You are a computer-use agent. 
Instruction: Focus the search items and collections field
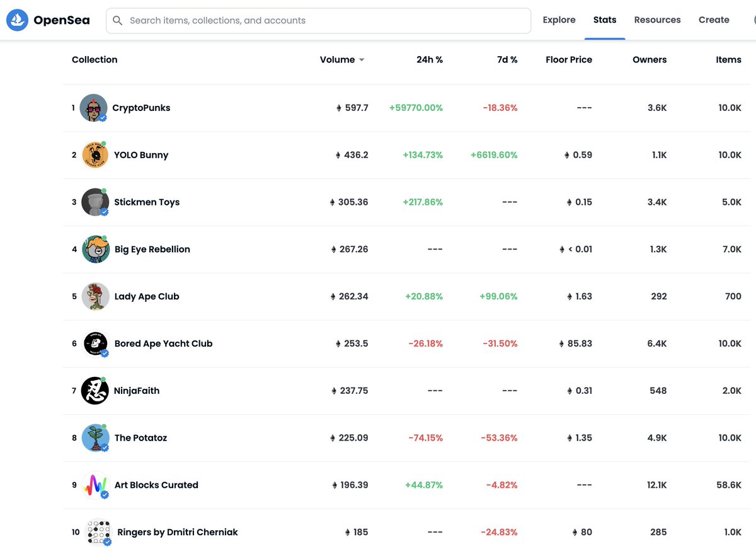pos(318,21)
